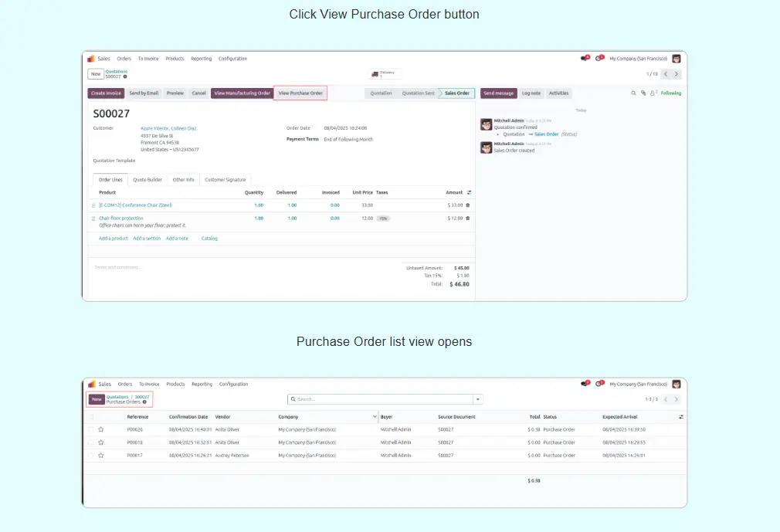Click trash icon on Chair floor protection line
The image size is (780, 532).
tap(467, 219)
